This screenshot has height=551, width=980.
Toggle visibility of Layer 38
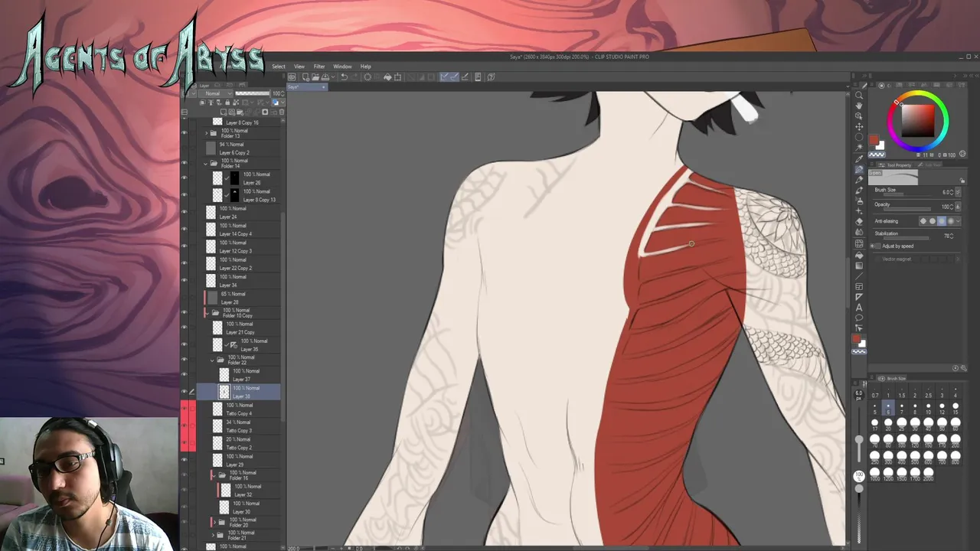tap(184, 392)
